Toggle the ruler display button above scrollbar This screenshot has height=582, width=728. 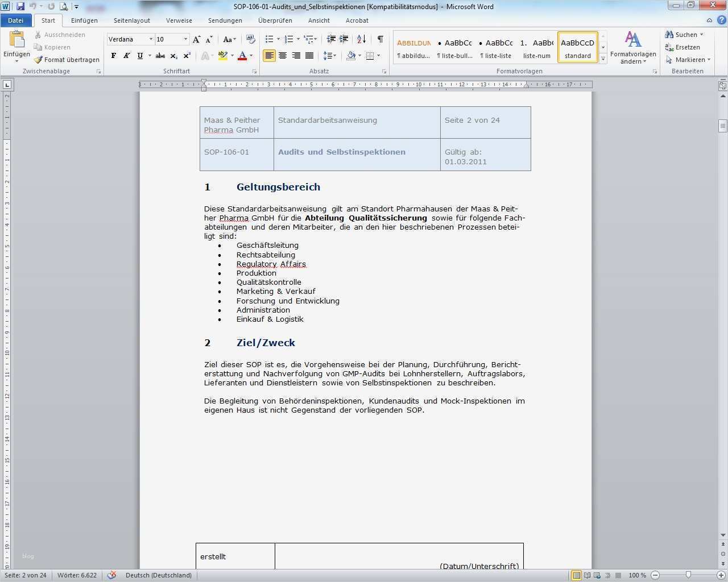coord(723,86)
